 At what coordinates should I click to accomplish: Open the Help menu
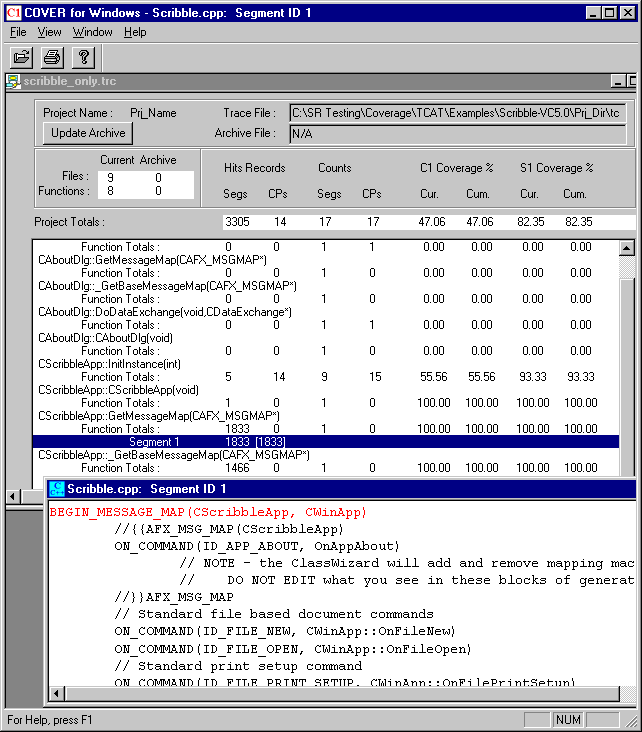(135, 32)
